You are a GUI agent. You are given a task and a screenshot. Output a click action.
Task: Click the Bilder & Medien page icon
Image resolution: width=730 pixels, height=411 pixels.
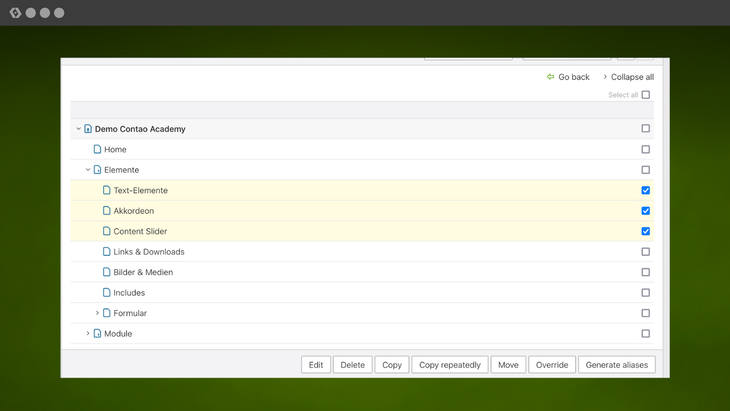[106, 272]
